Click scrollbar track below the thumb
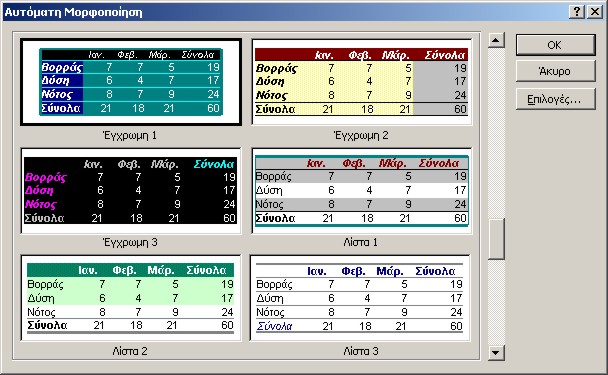Screen dimensions: 608x375 coord(496,302)
